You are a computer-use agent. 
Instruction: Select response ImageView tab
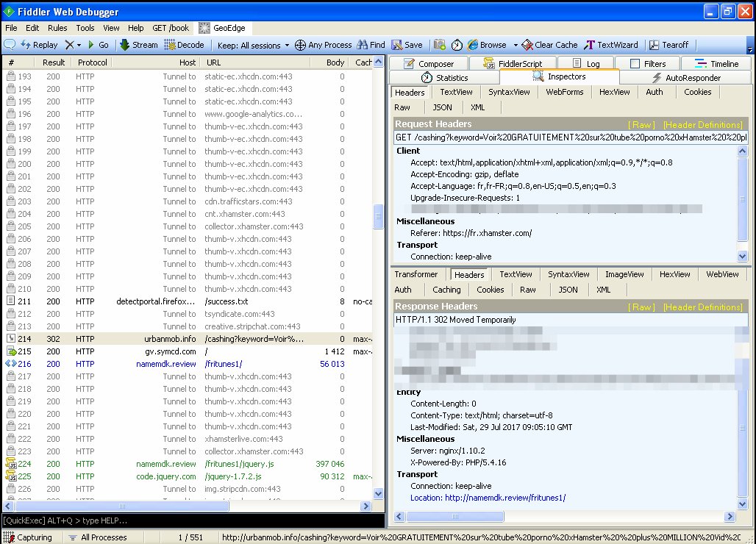624,274
